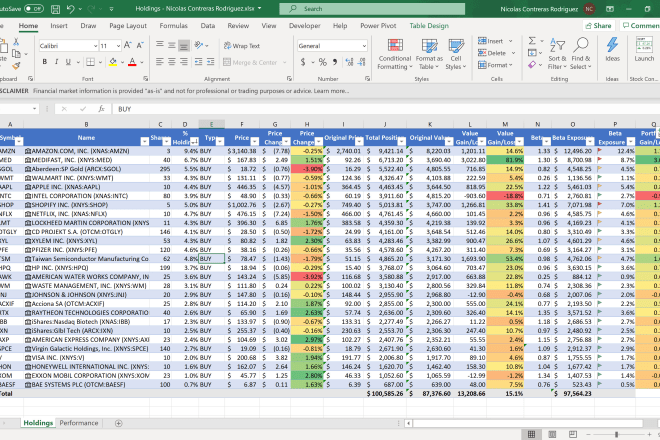The height and width of the screenshot is (440, 660).
Task: Open Font dialog launcher icon
Action: pyautogui.click(x=146, y=79)
